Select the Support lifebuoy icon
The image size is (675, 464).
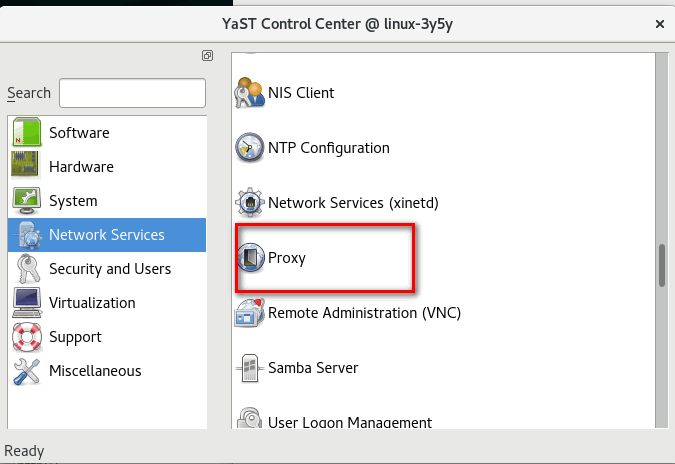(x=27, y=337)
